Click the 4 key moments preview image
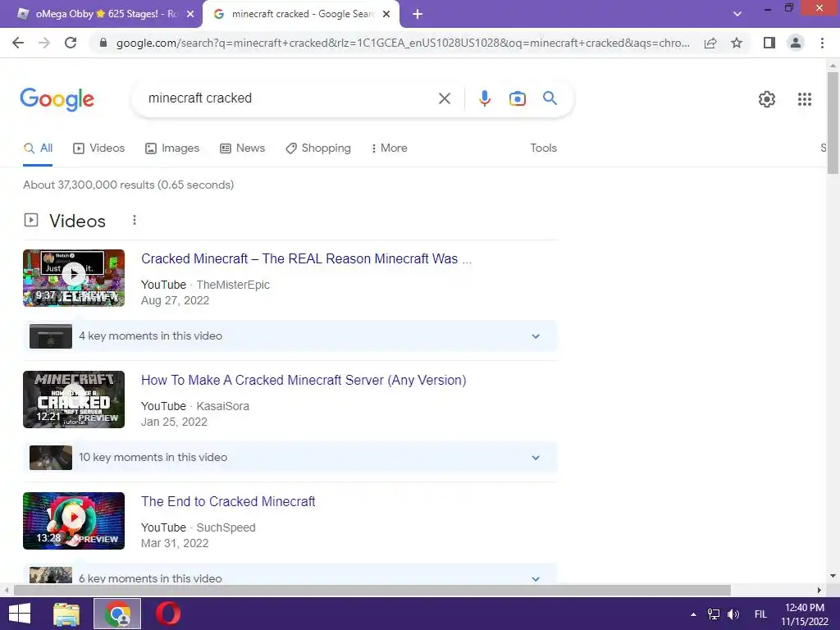This screenshot has width=840, height=630. click(x=51, y=336)
